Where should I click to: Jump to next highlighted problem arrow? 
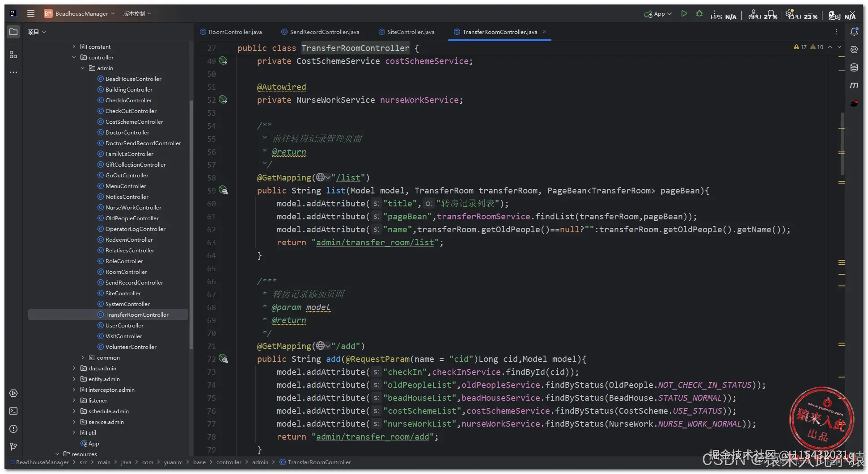(x=839, y=47)
